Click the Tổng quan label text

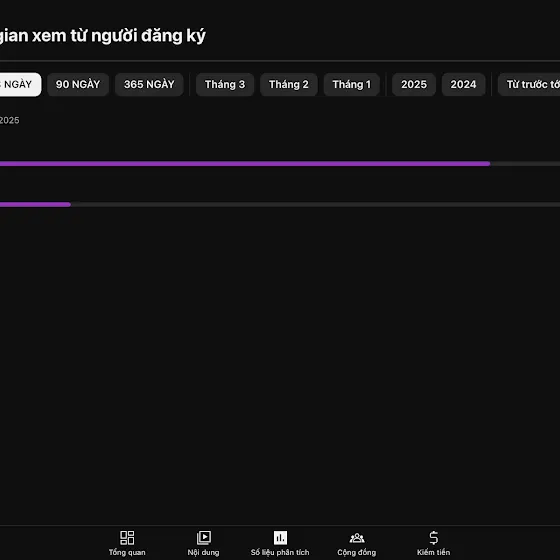coord(127,552)
